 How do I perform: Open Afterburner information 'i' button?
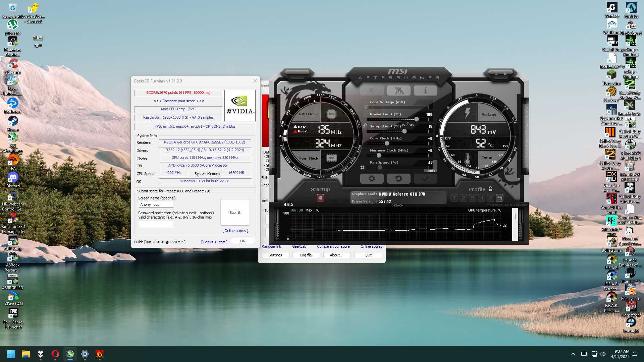click(x=425, y=90)
